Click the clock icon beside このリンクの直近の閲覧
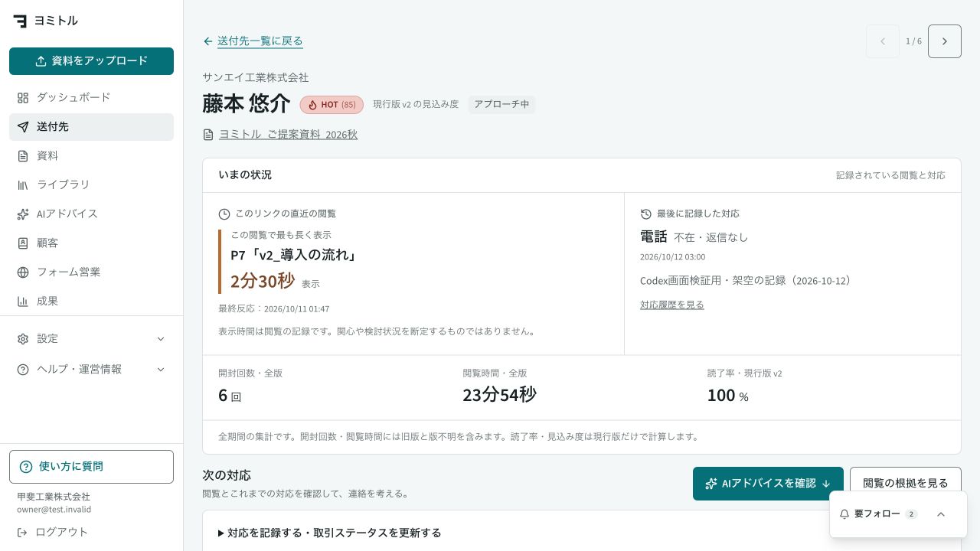The height and width of the screenshot is (551, 980). [224, 214]
